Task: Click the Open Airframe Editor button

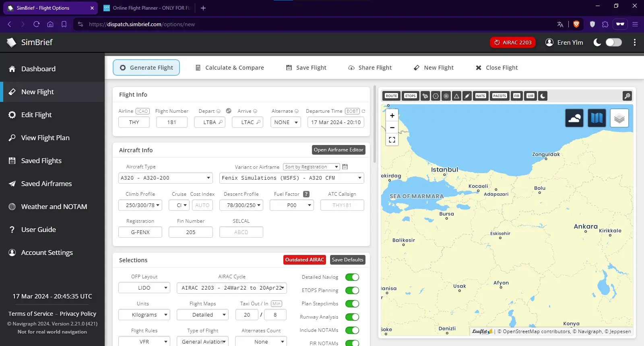Action: [339, 150]
